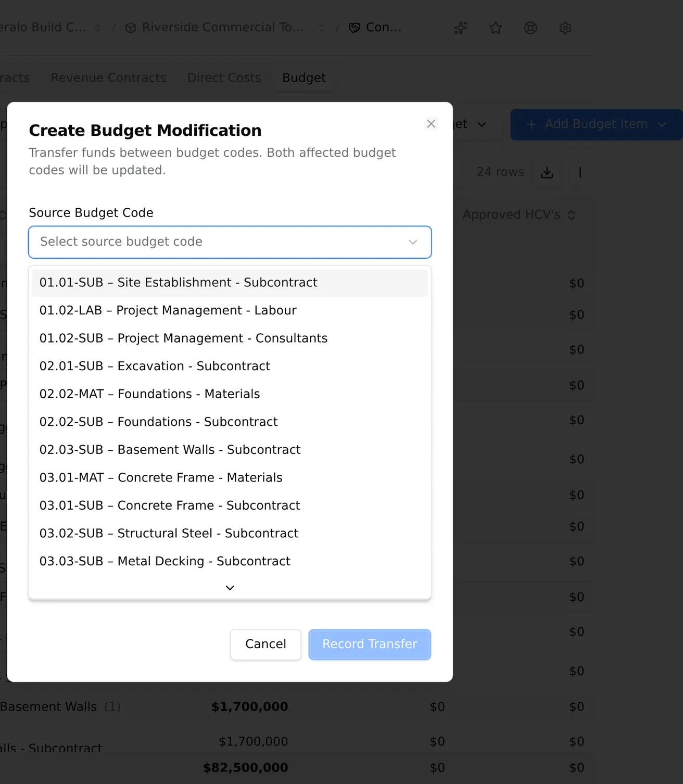Click the Record Transfer button

coord(370,644)
